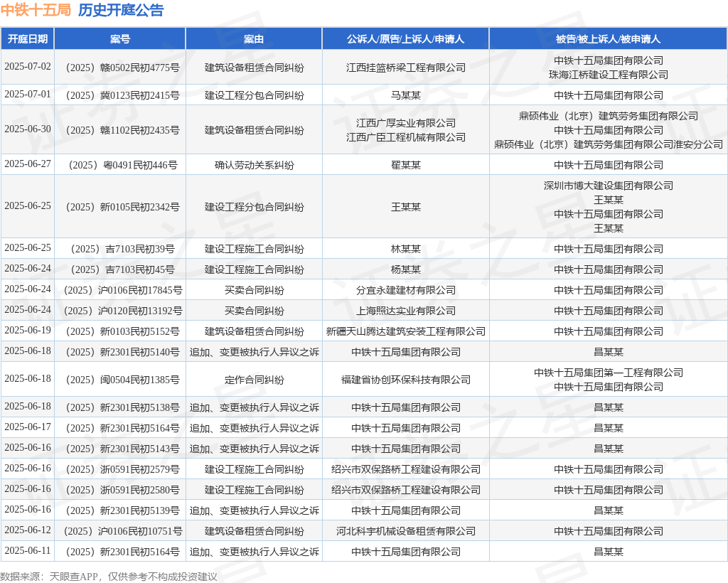Click the 公诉人/原告/上诉人/申请人 column header
Viewport: 728px width, 583px height.
coord(405,39)
